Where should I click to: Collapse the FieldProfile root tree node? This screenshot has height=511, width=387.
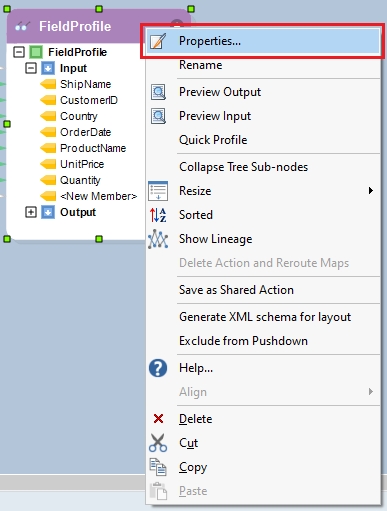(x=19, y=52)
